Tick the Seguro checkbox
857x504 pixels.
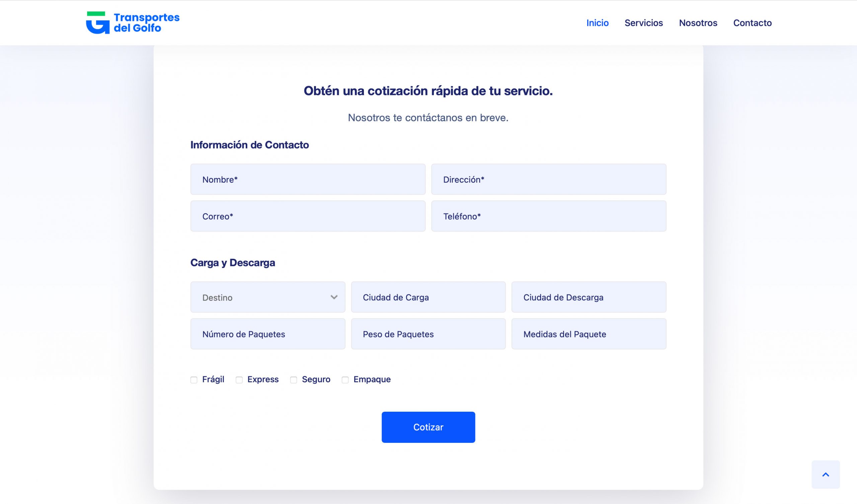click(294, 380)
